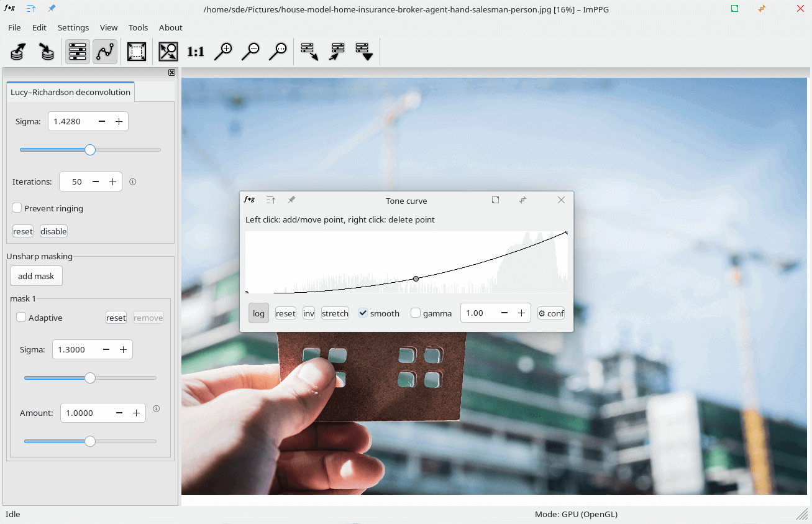The height and width of the screenshot is (524, 812).
Task: Increase the Lucy–Richardson Sigma value with plus
Action: (119, 121)
